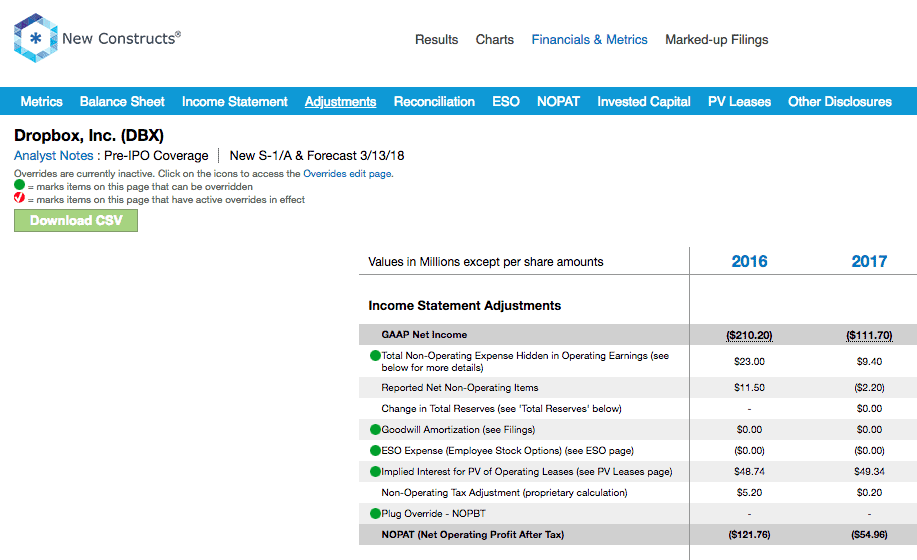
Task: Click the red checkmark legend icon for active overrides
Action: (x=19, y=198)
